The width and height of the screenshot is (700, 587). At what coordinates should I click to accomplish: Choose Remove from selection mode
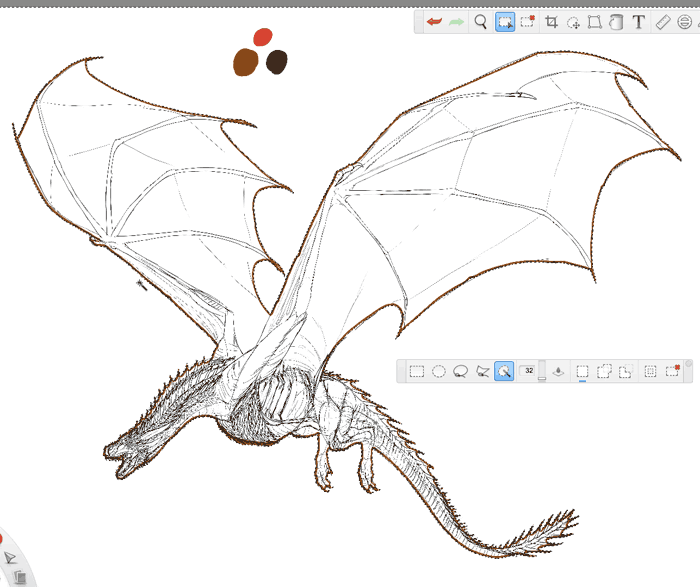click(x=626, y=371)
